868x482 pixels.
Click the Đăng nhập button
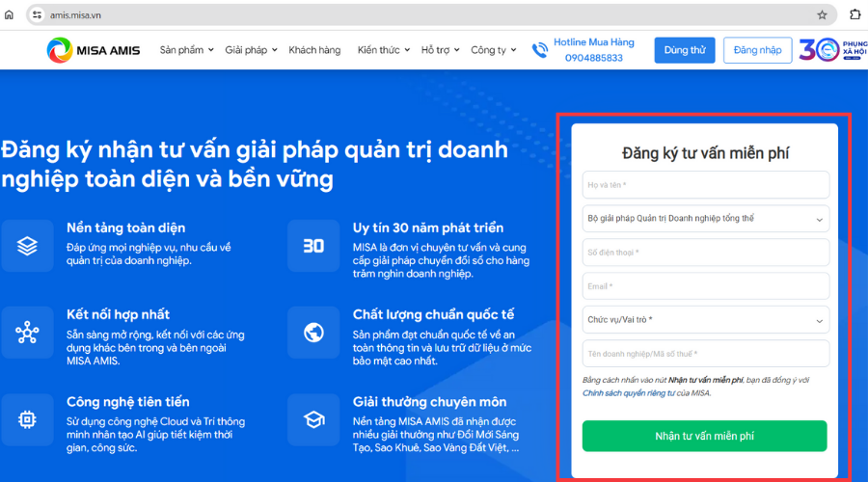(757, 50)
